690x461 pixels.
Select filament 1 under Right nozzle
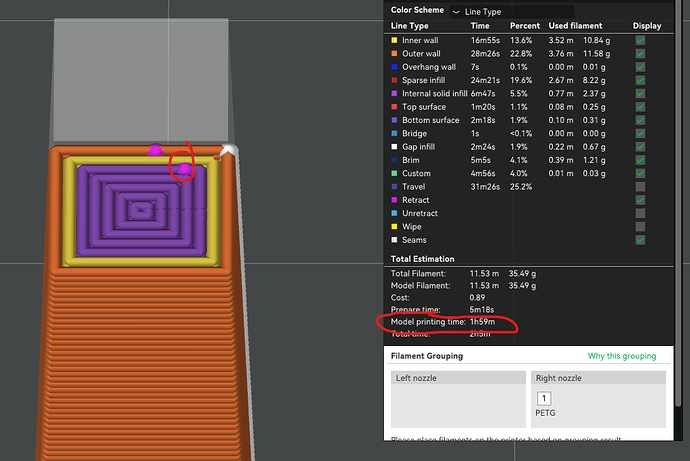click(x=544, y=399)
